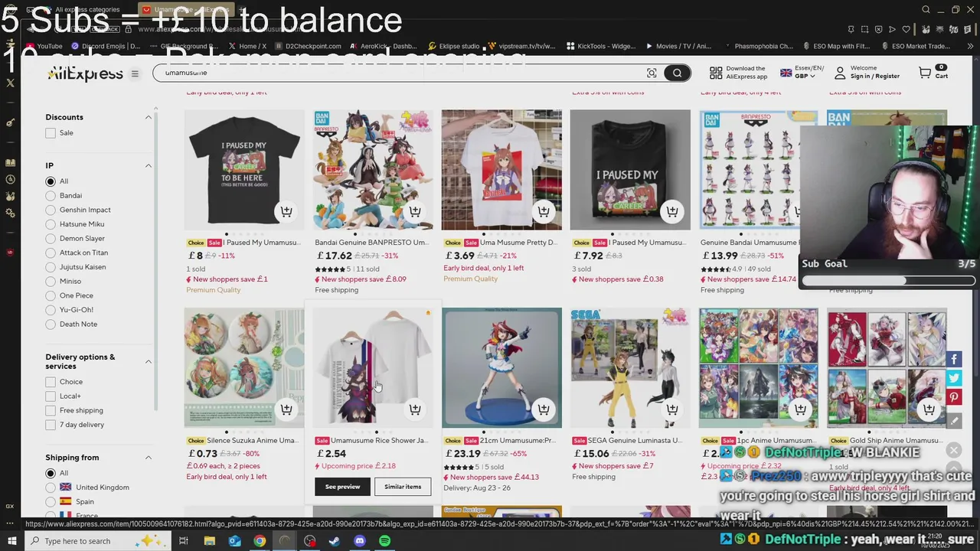Share the page on Twitter
This screenshot has width=980, height=551.
coord(954,378)
